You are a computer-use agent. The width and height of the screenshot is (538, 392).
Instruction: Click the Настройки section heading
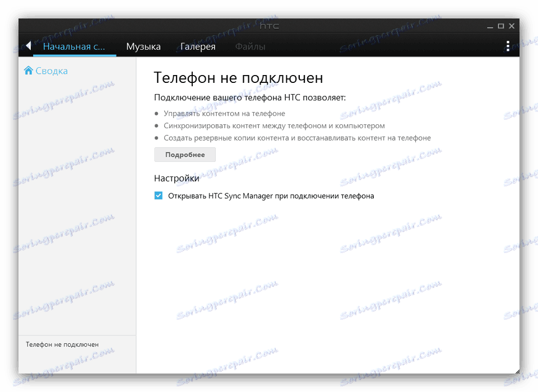tap(177, 178)
